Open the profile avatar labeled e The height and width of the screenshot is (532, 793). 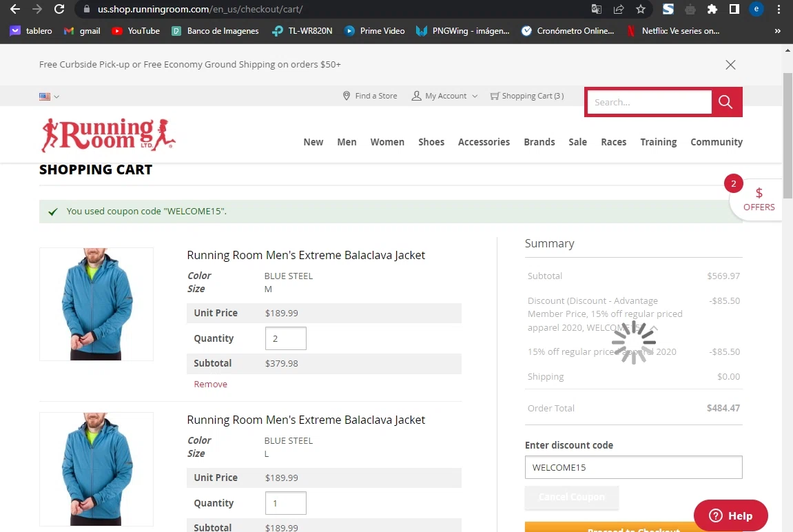click(756, 9)
